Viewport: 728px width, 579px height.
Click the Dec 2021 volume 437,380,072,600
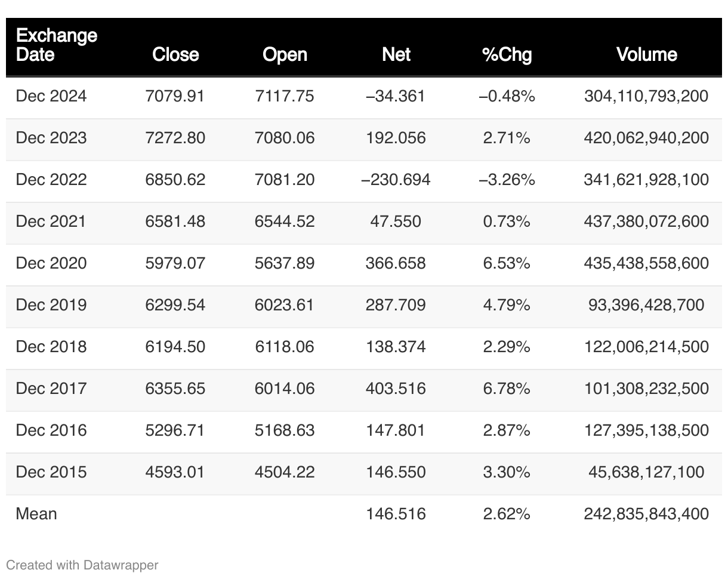click(646, 221)
